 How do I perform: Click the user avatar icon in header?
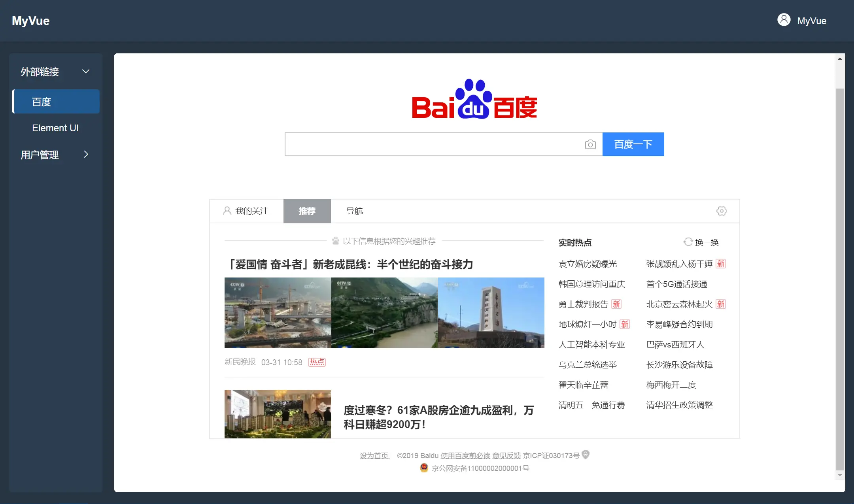pyautogui.click(x=784, y=20)
